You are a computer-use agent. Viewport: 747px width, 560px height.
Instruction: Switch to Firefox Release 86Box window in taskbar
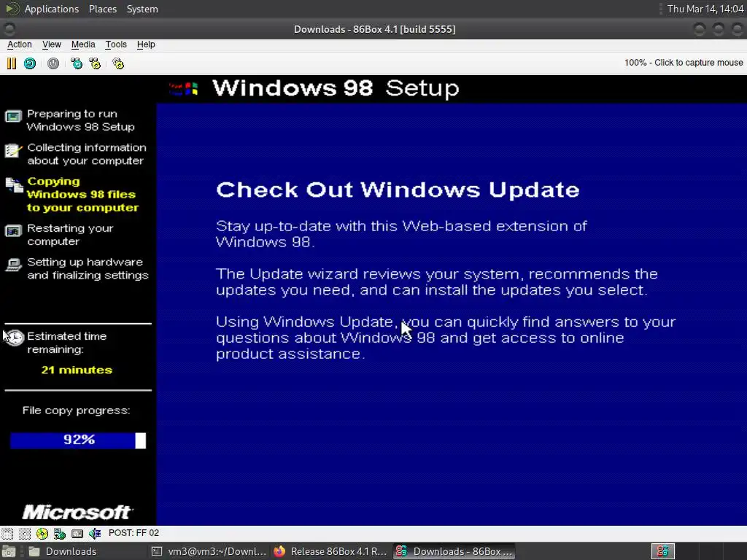point(332,551)
